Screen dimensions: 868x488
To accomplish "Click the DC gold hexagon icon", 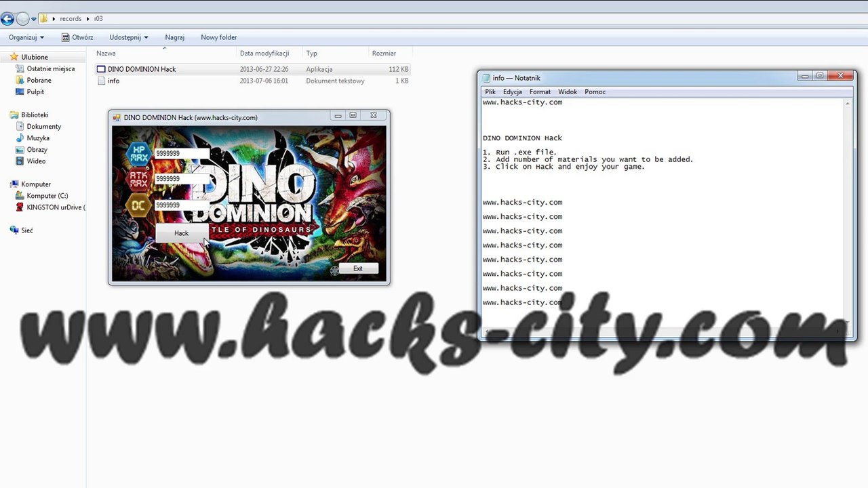I will tap(139, 205).
